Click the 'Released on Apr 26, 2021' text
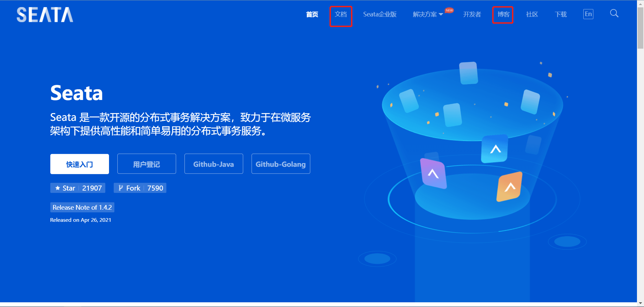 (80, 220)
